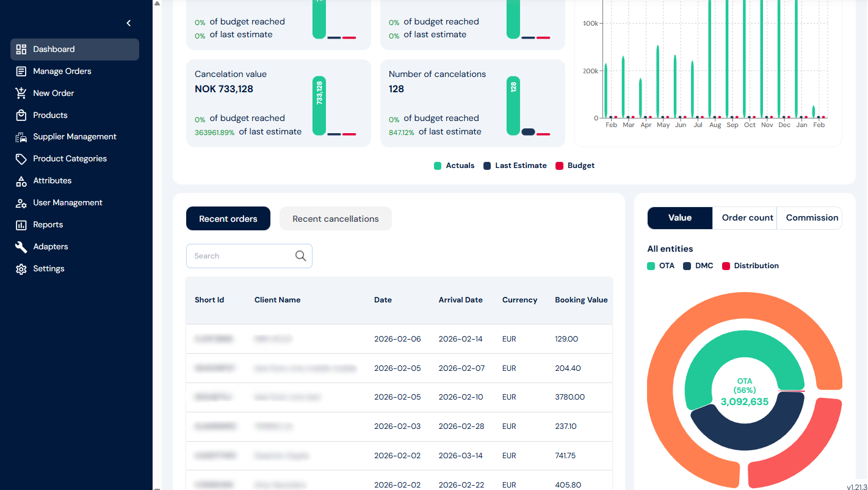Click the magnifier icon in search box
This screenshot has width=868, height=490.
coord(300,256)
